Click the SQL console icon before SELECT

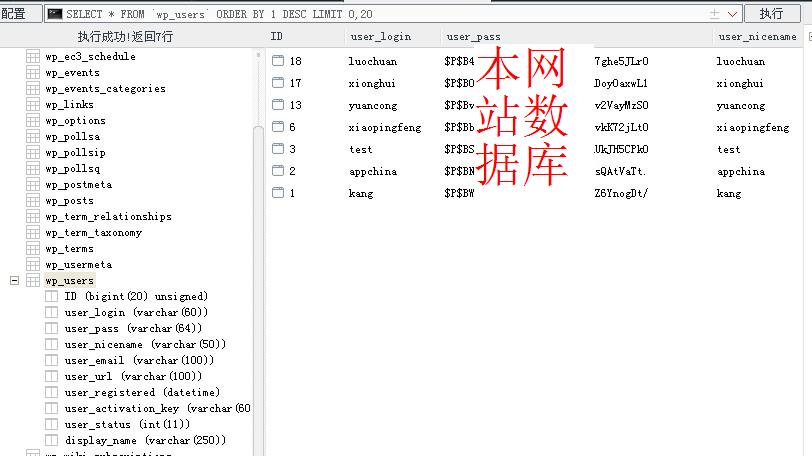[x=55, y=14]
